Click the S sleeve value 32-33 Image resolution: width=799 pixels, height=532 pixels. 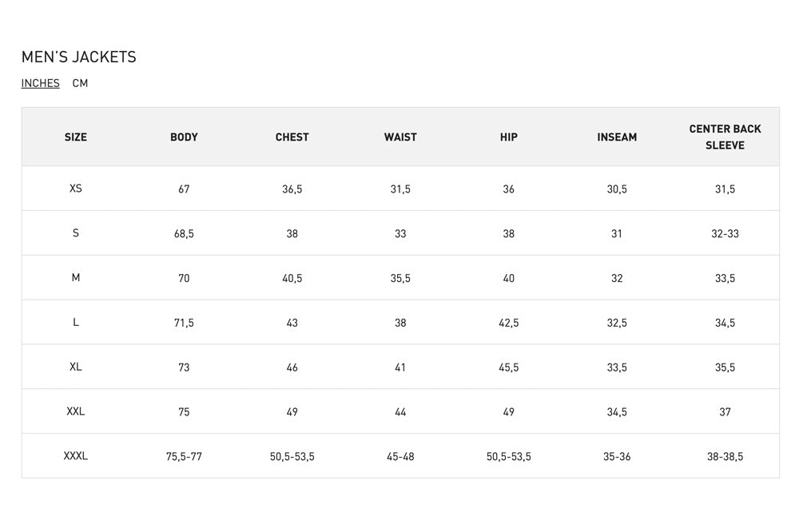[725, 234]
